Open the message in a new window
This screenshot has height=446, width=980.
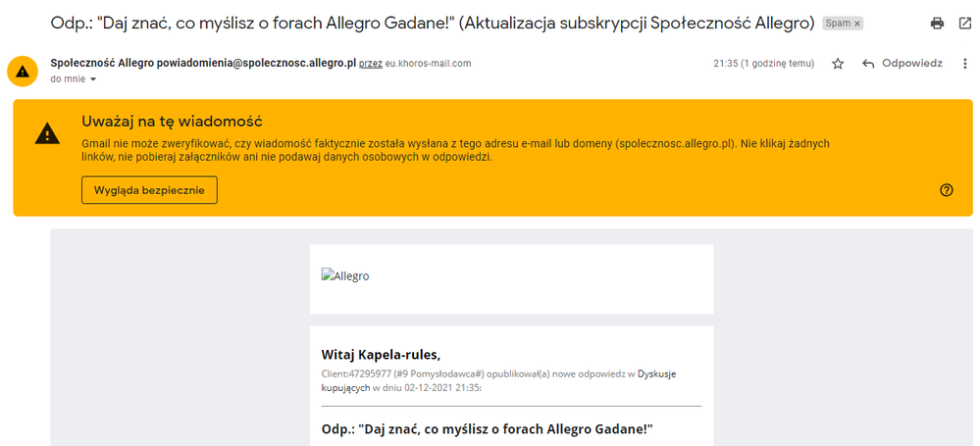click(964, 23)
